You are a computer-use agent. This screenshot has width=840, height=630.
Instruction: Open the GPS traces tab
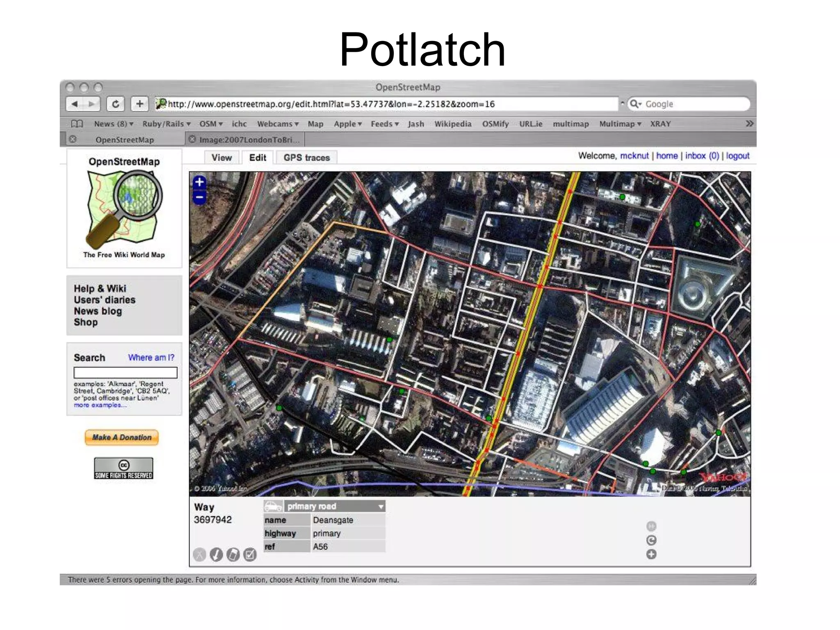[x=306, y=158]
